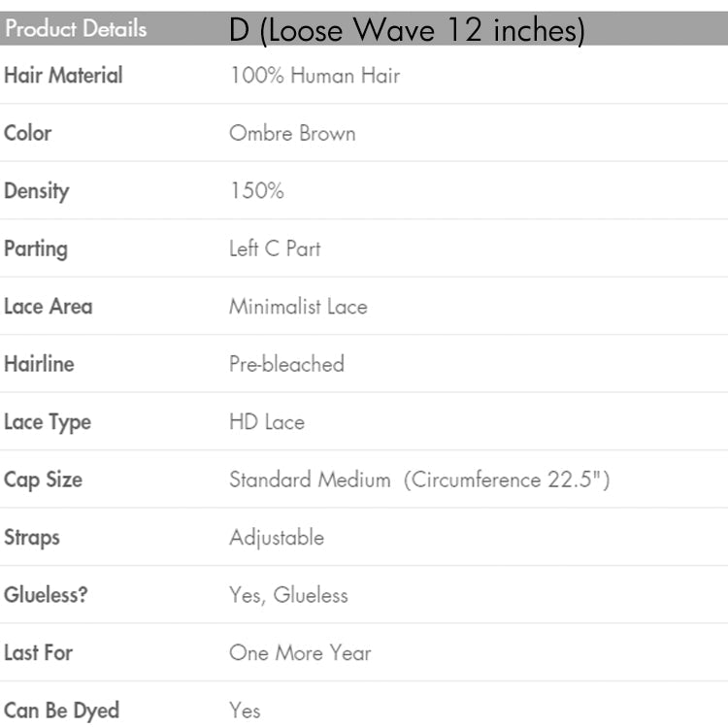The width and height of the screenshot is (728, 728).
Task: Click the One More Year value
Action: (300, 652)
